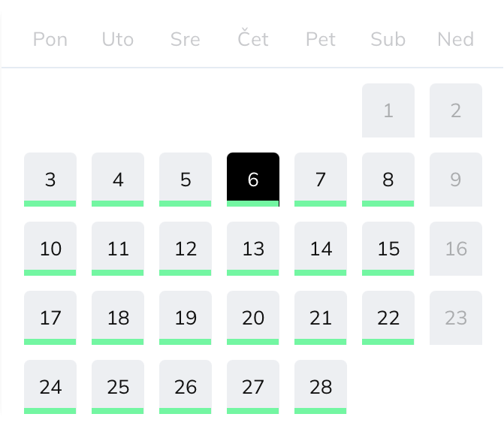This screenshot has width=504, height=426.
Task: Select day 24 in the last row
Action: 50,387
